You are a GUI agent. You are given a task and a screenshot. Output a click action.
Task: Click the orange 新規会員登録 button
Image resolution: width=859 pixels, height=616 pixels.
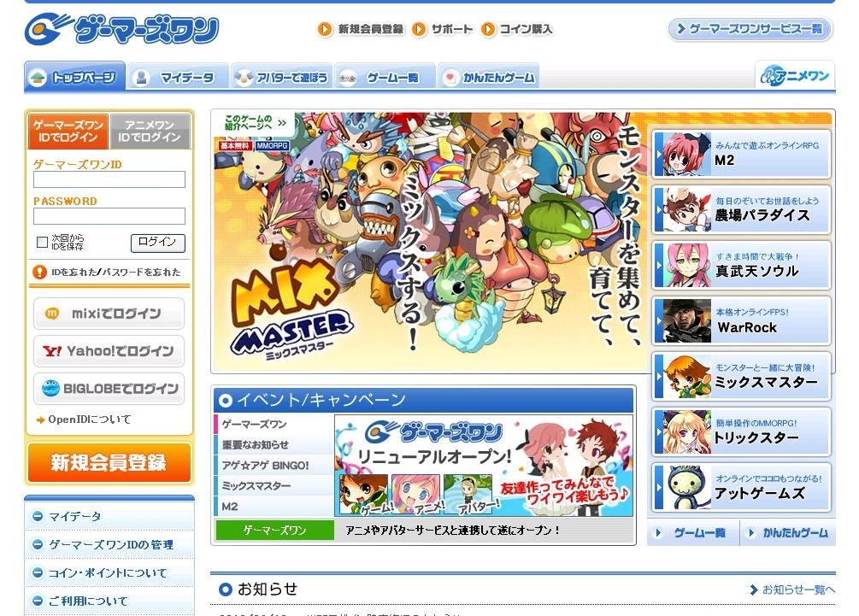[x=109, y=463]
